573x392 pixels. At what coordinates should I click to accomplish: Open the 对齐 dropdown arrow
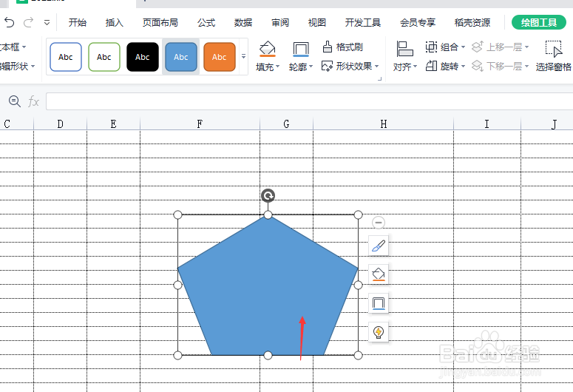pos(415,67)
